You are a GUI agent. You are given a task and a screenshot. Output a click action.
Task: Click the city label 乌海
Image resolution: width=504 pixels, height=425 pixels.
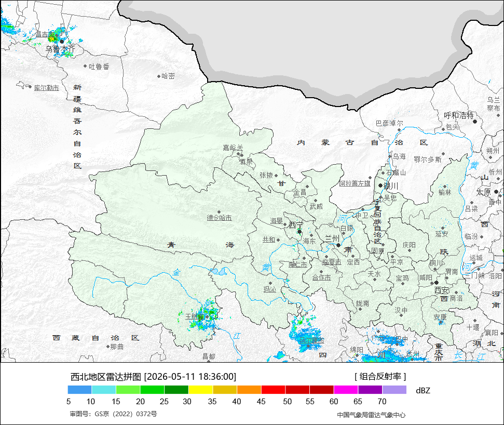click(x=399, y=156)
